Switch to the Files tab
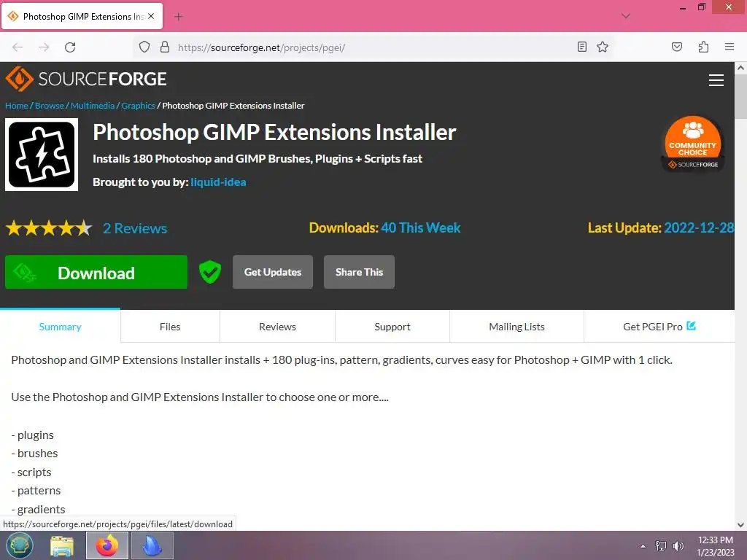 pos(170,327)
